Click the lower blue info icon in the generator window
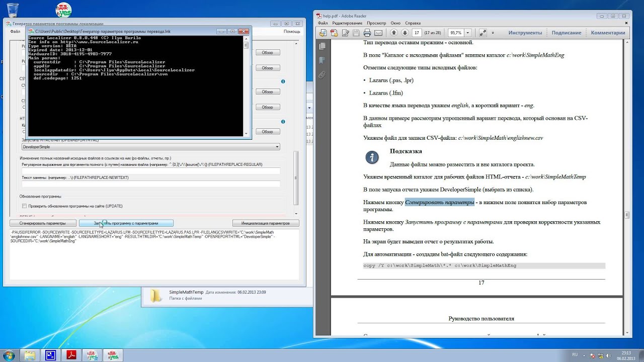Screen dimensions: 644x362 (x=283, y=122)
